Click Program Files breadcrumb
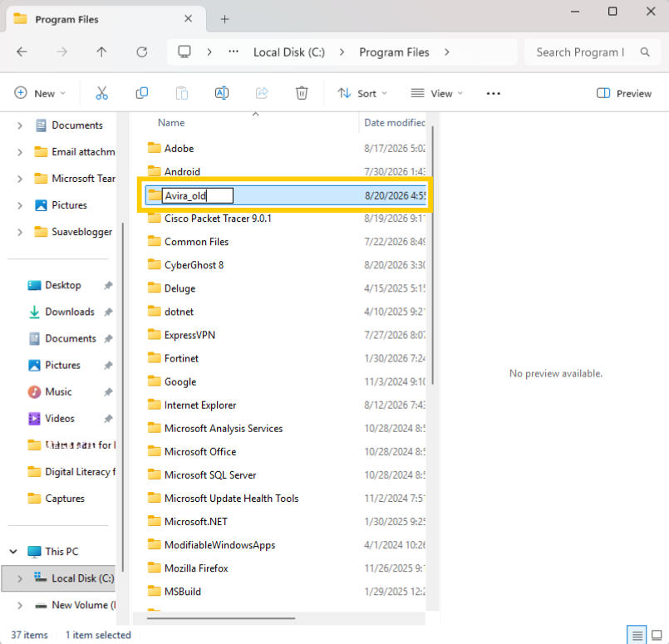This screenshot has width=669, height=644. pos(394,52)
